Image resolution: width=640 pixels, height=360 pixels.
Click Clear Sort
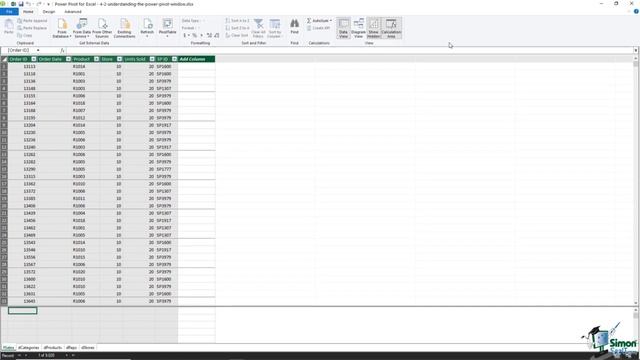click(x=237, y=36)
